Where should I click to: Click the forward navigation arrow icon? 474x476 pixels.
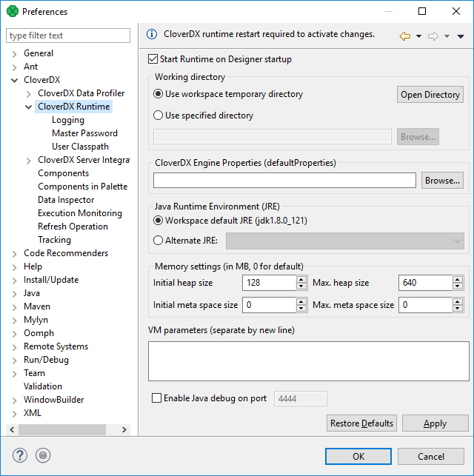(x=433, y=36)
